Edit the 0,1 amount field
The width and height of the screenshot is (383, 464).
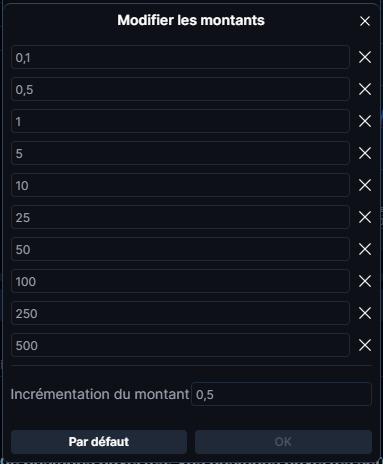tap(180, 57)
